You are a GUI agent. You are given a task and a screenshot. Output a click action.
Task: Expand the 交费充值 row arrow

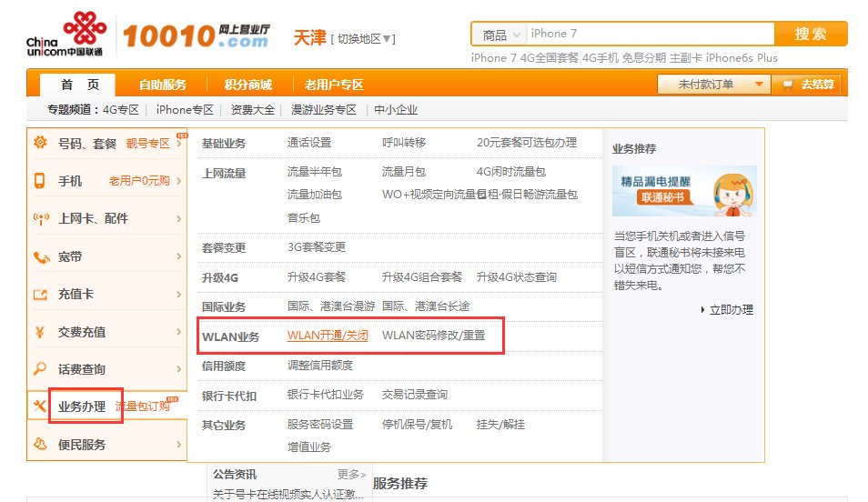click(179, 332)
